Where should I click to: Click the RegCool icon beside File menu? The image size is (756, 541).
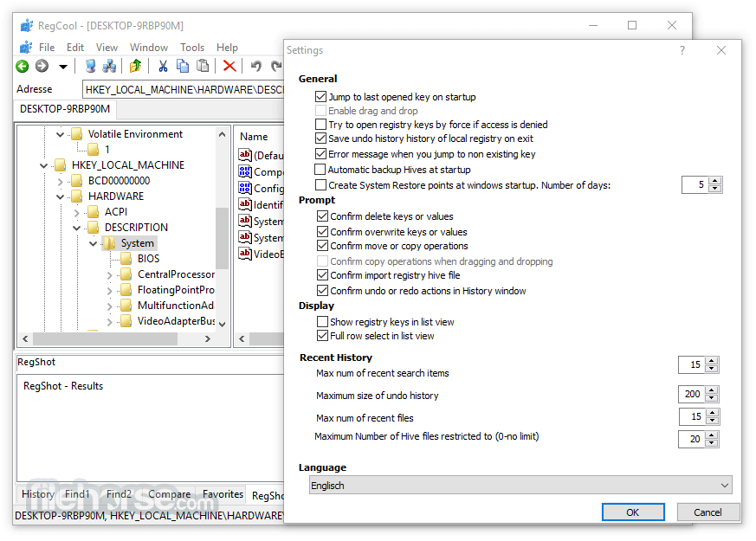point(26,48)
